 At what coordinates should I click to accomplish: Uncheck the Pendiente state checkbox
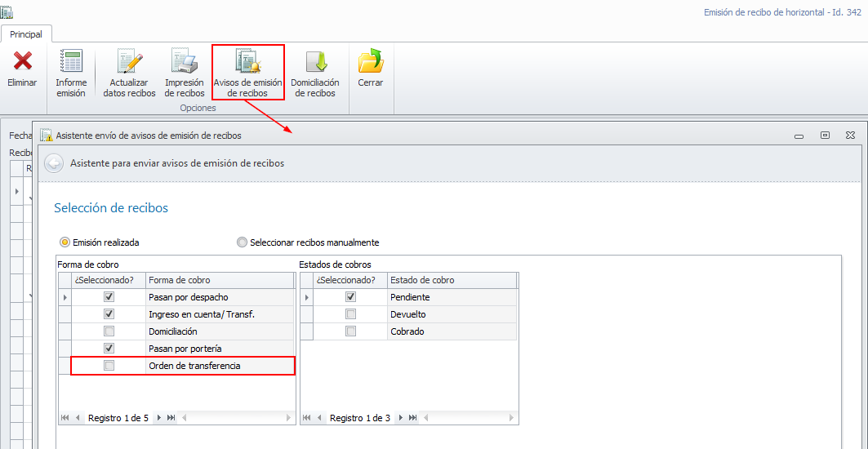350,297
